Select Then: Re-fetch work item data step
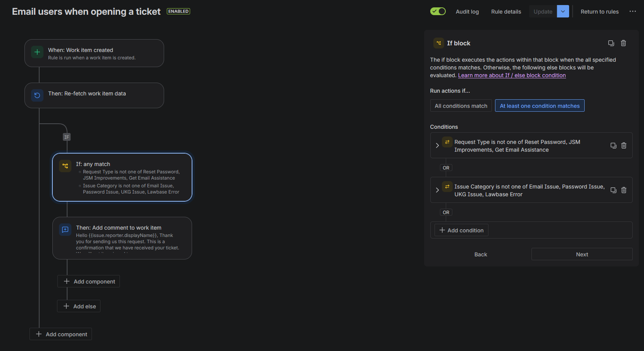 (94, 95)
